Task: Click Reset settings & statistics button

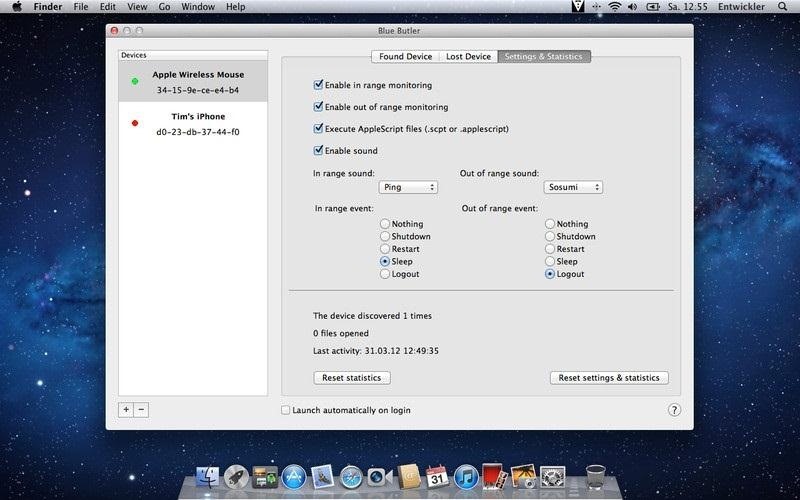Action: point(609,378)
